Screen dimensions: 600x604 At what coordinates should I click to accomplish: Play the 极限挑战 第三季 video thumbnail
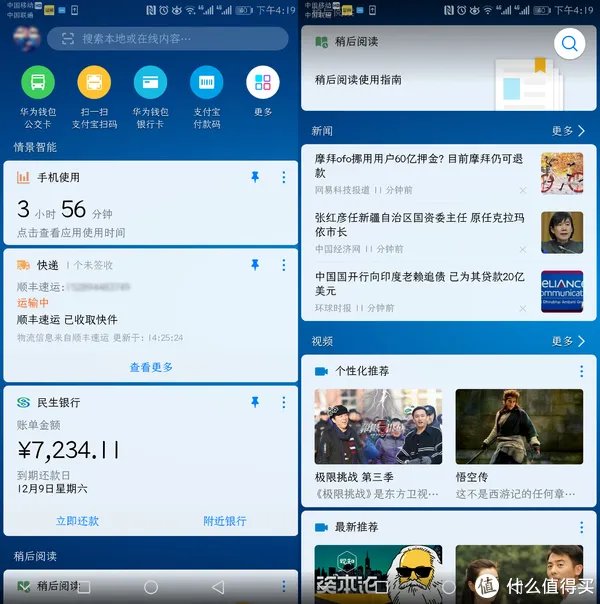378,426
